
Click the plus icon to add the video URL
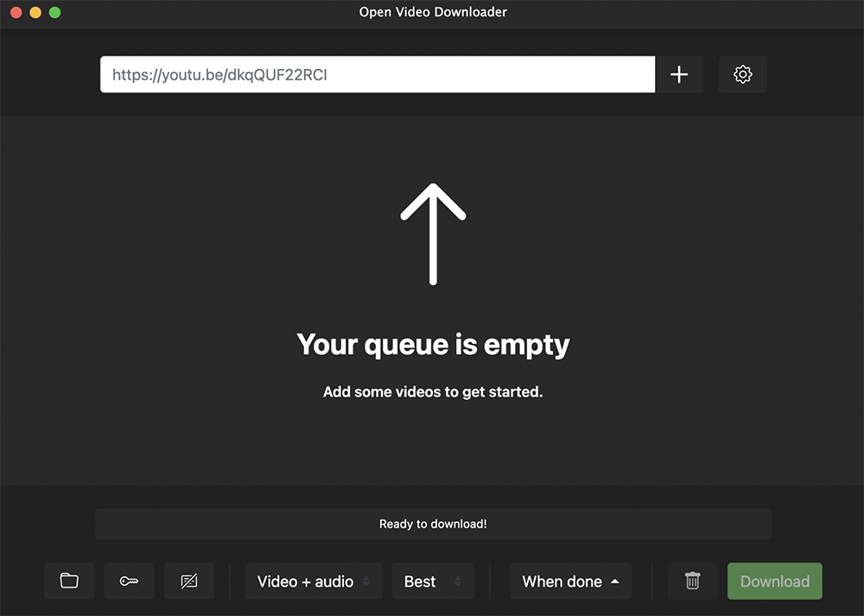point(679,74)
